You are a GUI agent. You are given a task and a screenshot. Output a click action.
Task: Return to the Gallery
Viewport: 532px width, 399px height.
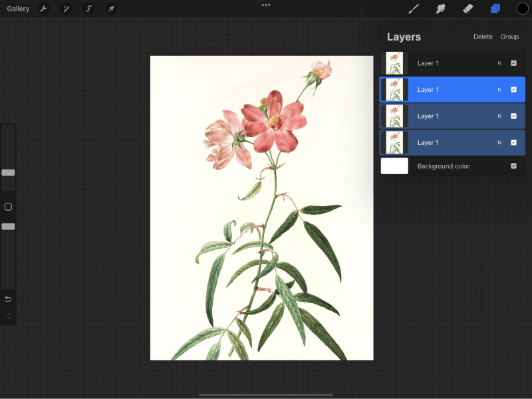(18, 9)
